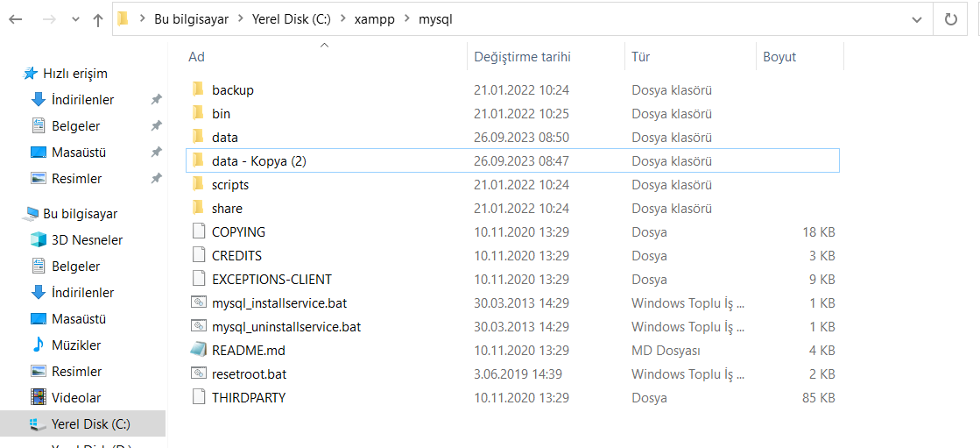Click the folder icon in the address bar
Image resolution: width=980 pixels, height=448 pixels.
tap(123, 19)
